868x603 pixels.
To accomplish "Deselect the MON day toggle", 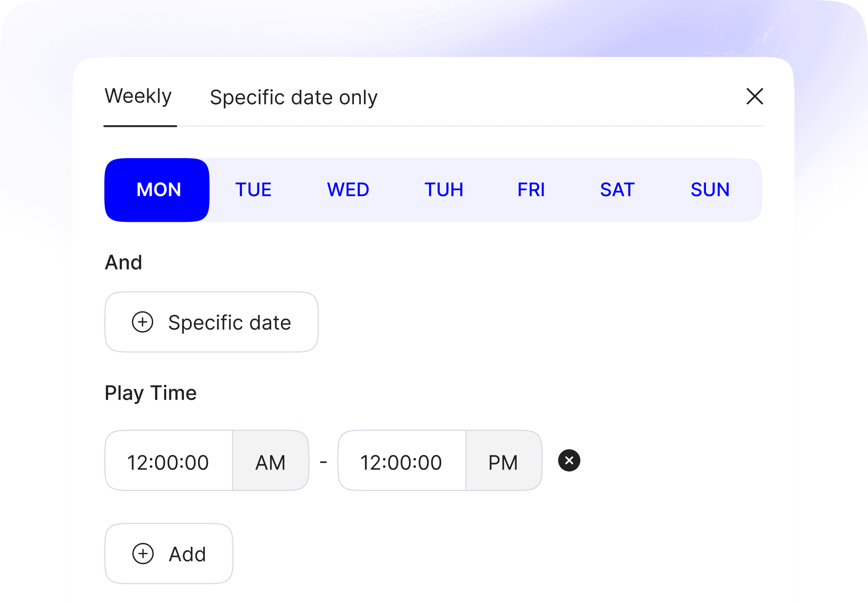I will (158, 190).
